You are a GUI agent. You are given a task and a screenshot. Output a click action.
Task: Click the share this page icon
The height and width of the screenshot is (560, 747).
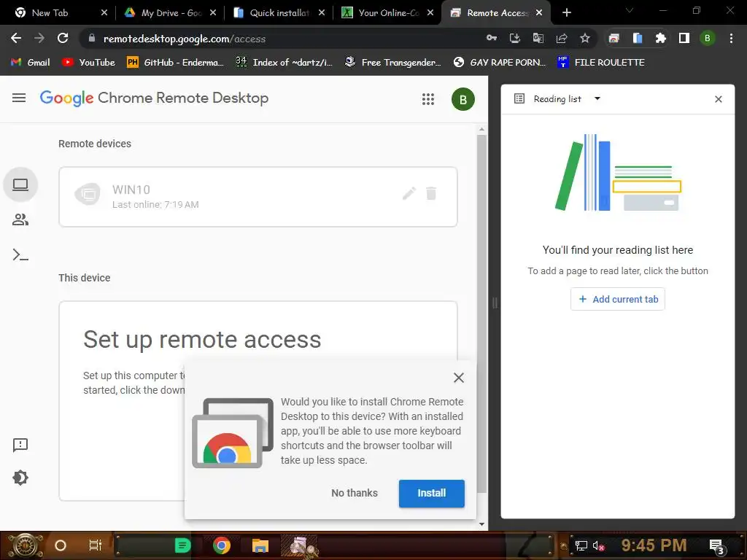point(562,38)
